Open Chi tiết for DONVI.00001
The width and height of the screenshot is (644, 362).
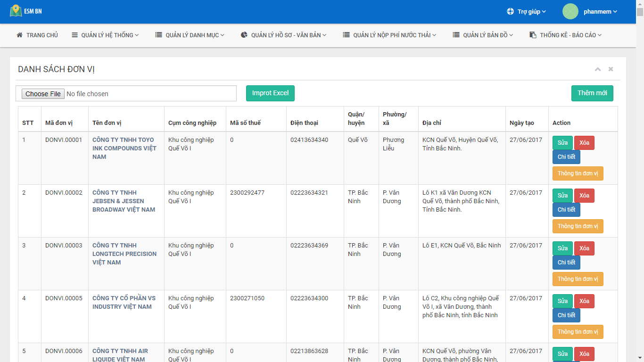click(566, 157)
